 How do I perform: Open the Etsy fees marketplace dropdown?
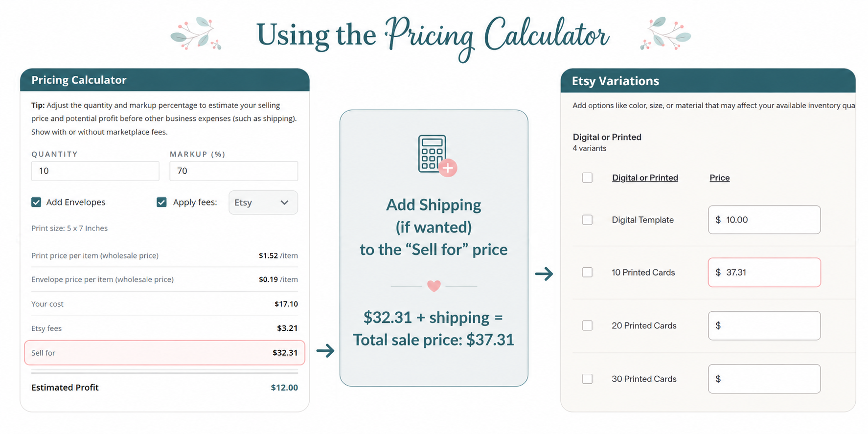[263, 203]
